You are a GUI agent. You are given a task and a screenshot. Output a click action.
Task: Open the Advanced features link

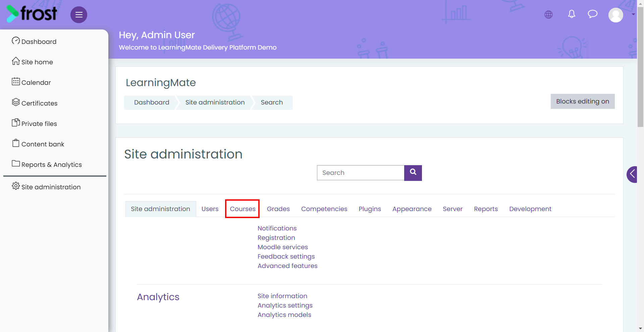pyautogui.click(x=287, y=266)
